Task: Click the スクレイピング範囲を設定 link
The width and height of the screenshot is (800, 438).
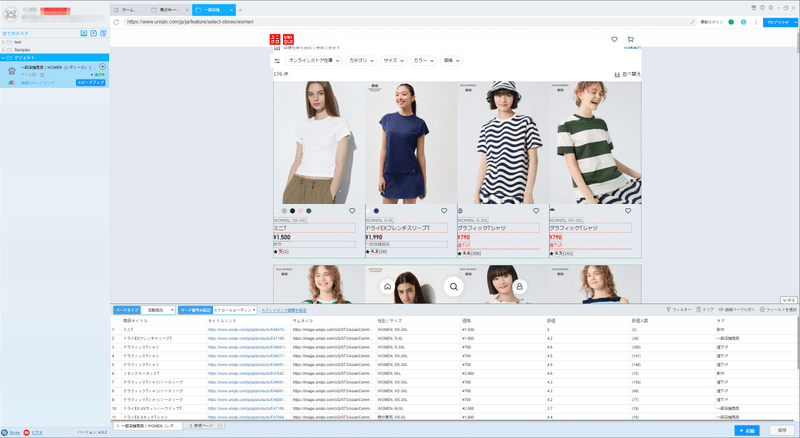Action: (284, 310)
